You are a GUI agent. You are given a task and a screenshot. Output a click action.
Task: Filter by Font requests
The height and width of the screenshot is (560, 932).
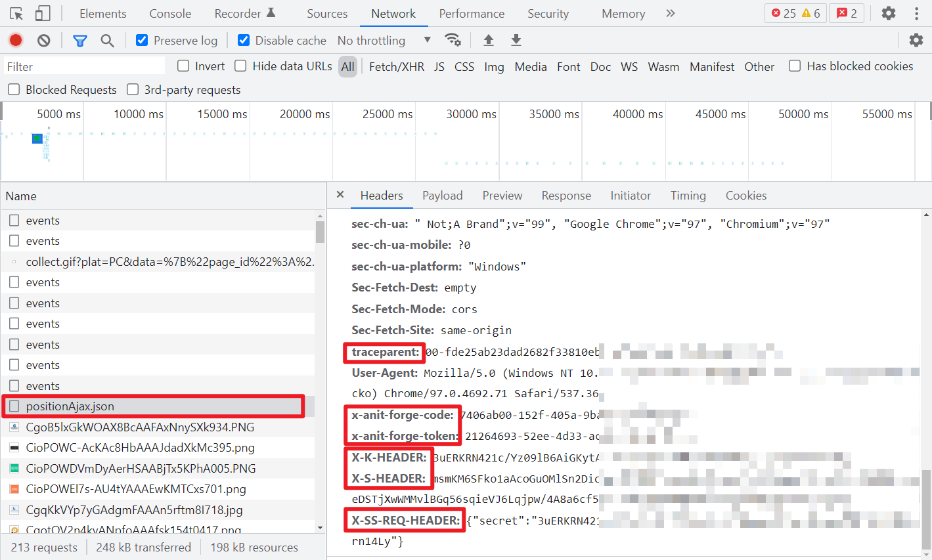pos(569,66)
